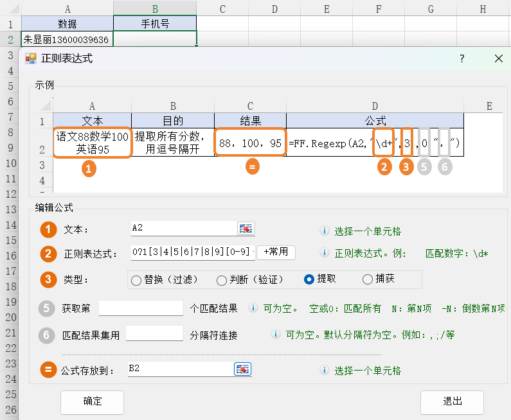Click the 正则表达式 pattern input field
The image size is (511, 420).
192,252
